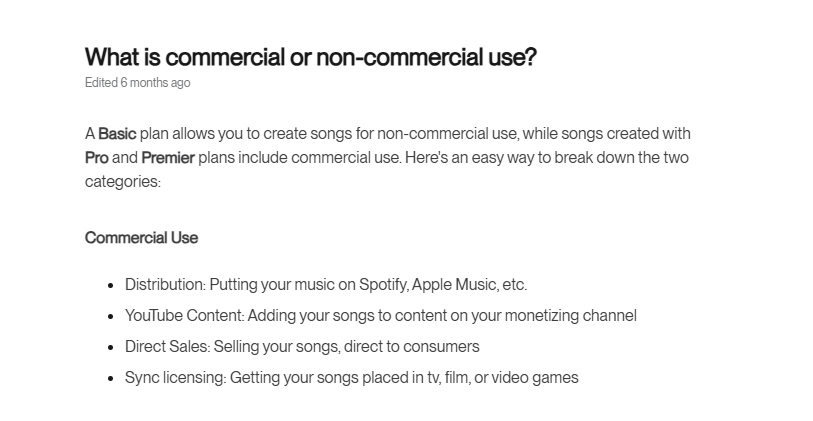Click the "Edited 6 months ago" timestamp

(x=137, y=83)
